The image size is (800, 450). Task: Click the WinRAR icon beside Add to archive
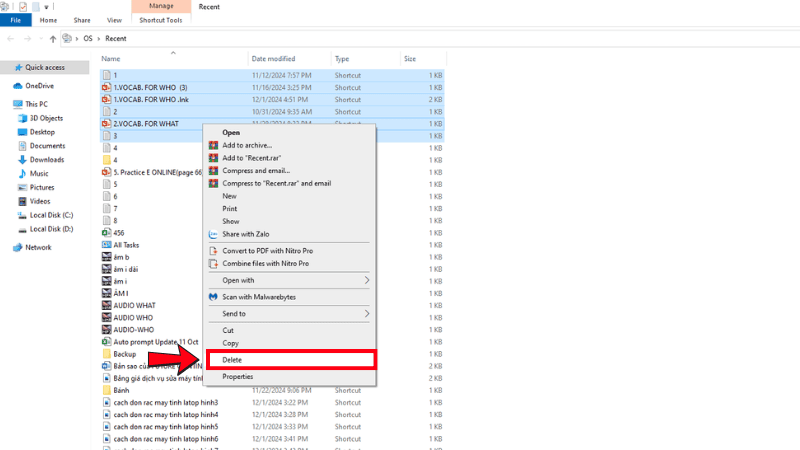click(x=213, y=145)
